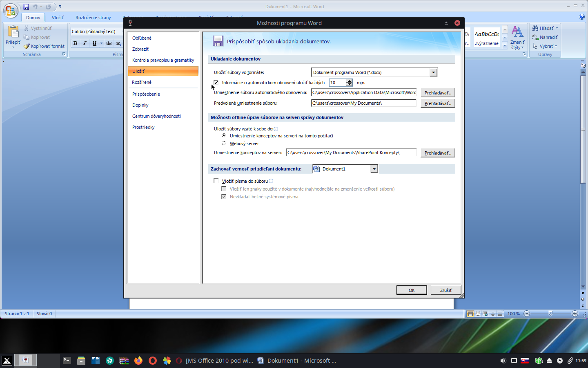Open the Štýly pane dialog launcher

(524, 54)
